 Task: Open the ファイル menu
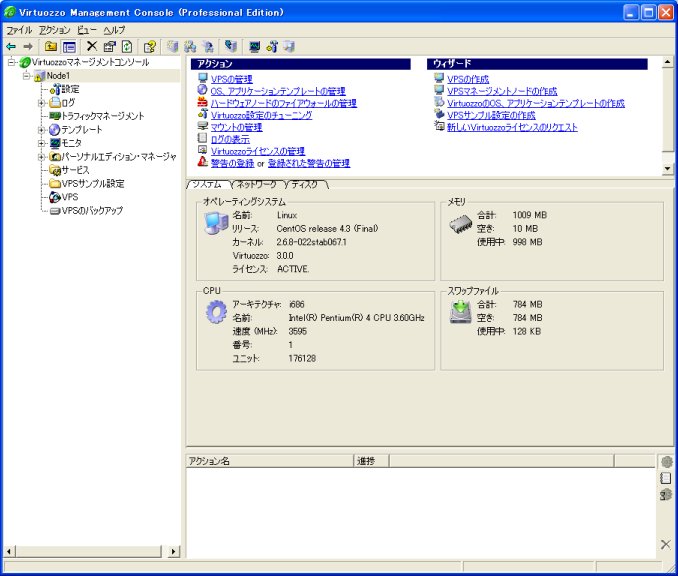pos(19,30)
